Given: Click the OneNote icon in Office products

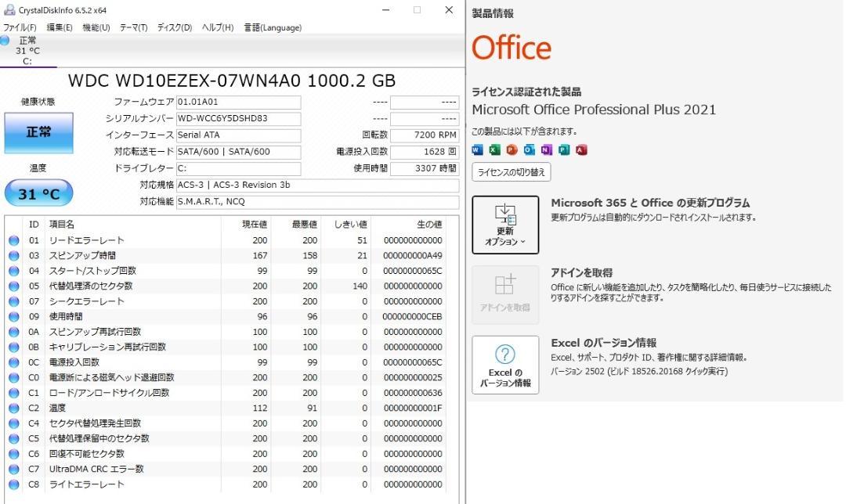Looking at the screenshot, I should point(547,150).
